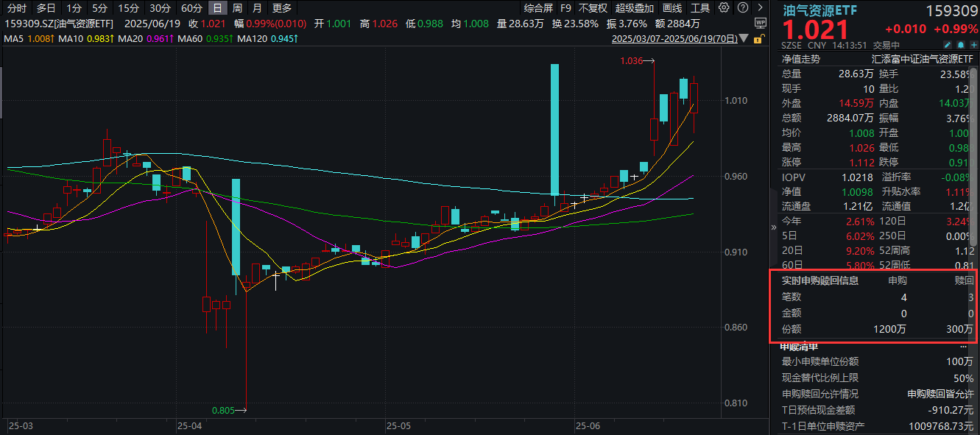Toggle the chart padlock lock icon
Viewport: 980px width, 435px height.
759,40
